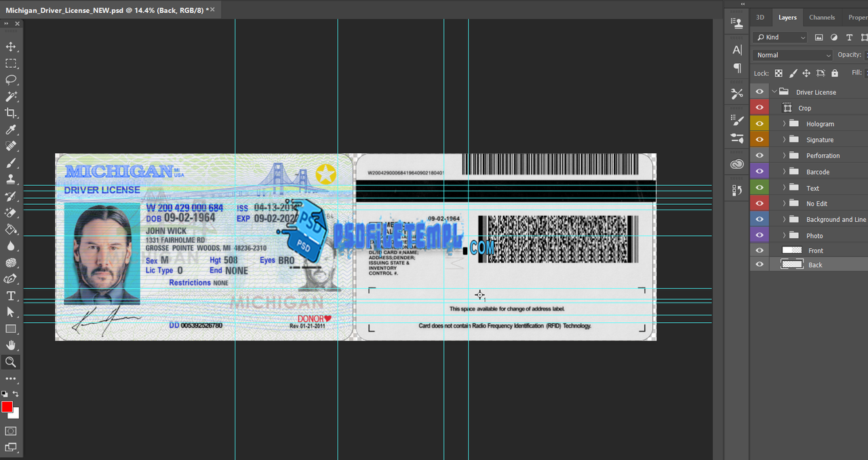
Task: Open the red foreground color swatch
Action: pyautogui.click(x=6, y=406)
